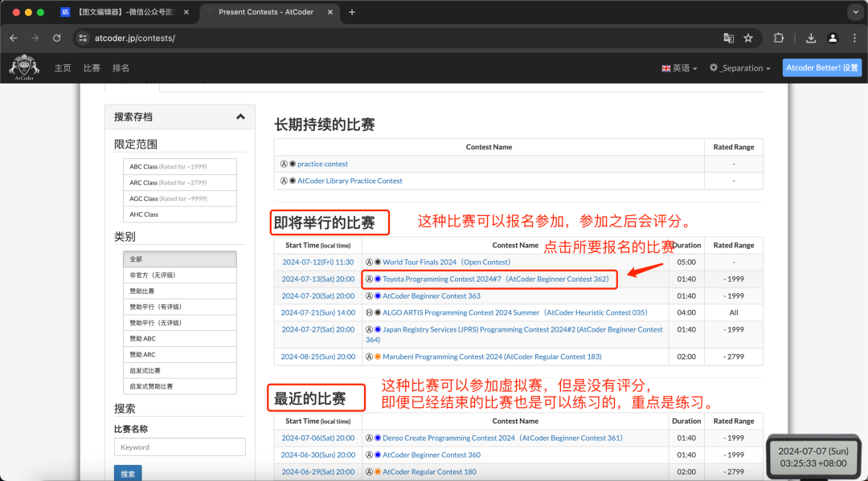
Task: Open browser downloads via the download icon
Action: (x=811, y=38)
